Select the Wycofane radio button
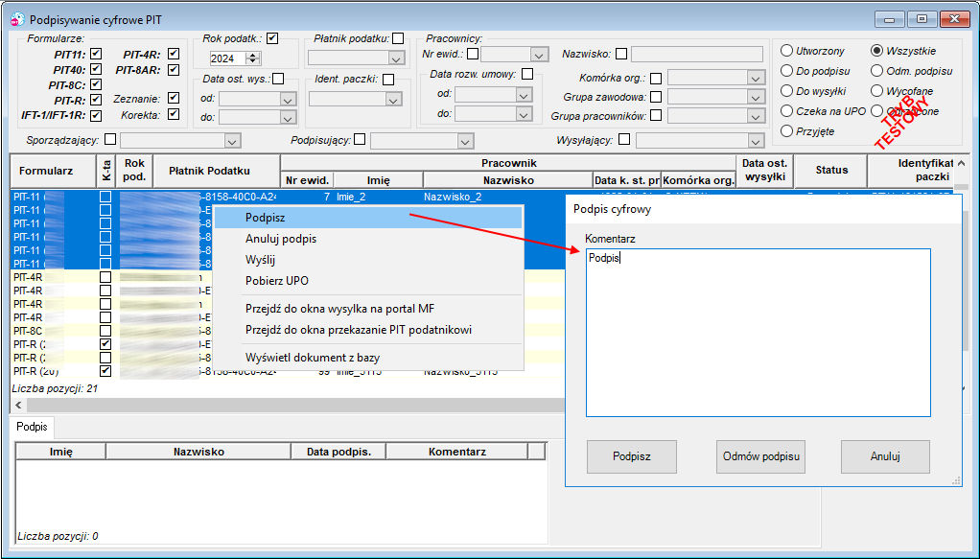 pos(876,91)
